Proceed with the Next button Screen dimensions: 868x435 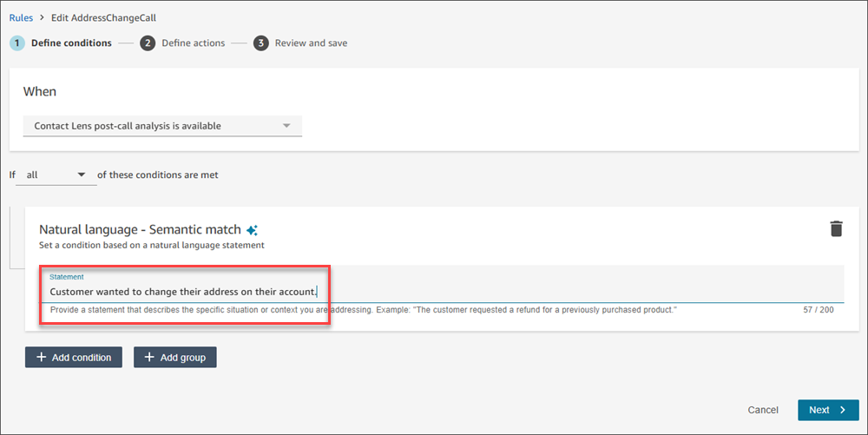pos(827,410)
